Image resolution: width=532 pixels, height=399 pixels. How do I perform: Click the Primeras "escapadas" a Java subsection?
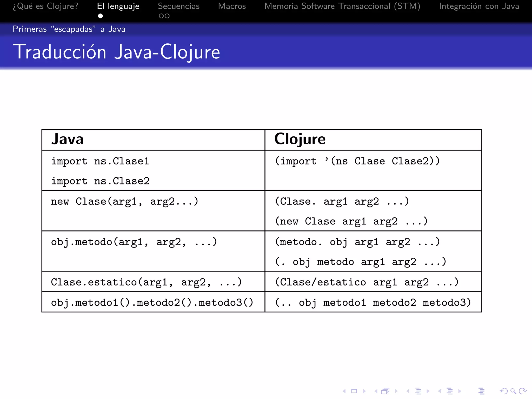(x=69, y=29)
